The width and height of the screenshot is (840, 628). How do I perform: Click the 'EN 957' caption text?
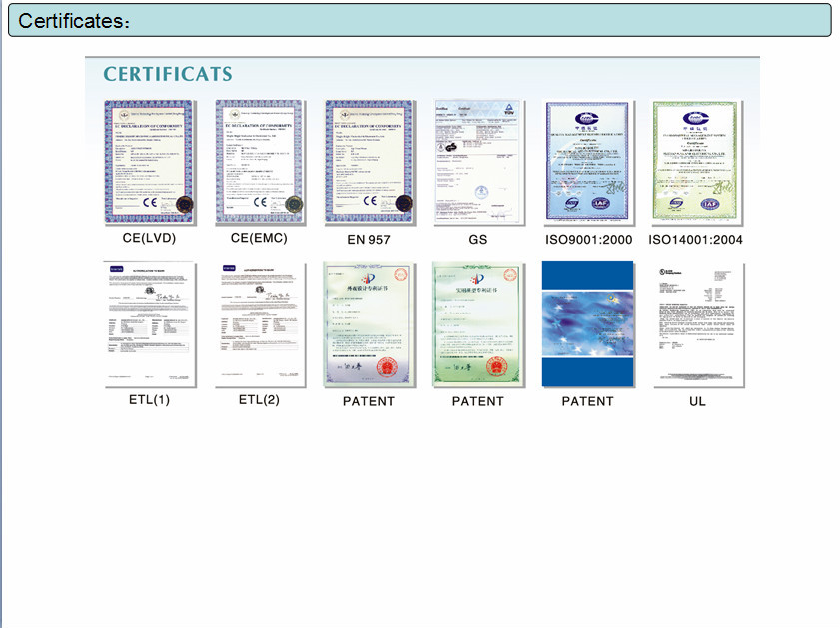pyautogui.click(x=369, y=240)
